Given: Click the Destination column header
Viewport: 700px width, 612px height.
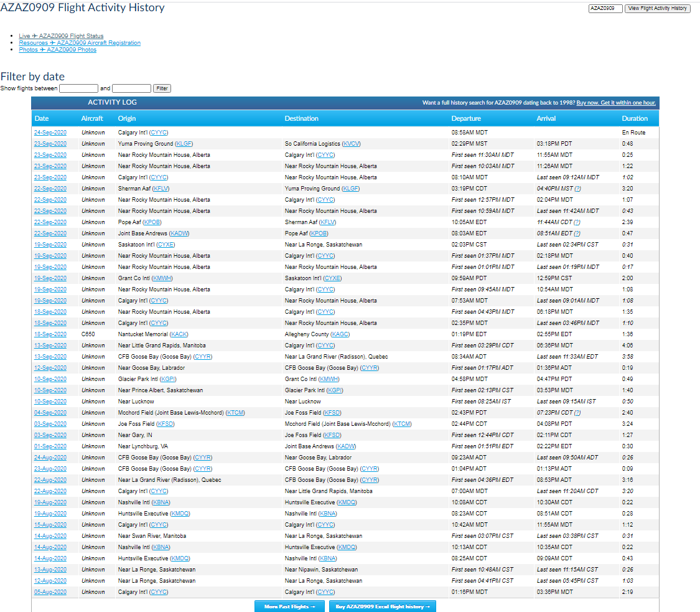Looking at the screenshot, I should click(x=302, y=118).
